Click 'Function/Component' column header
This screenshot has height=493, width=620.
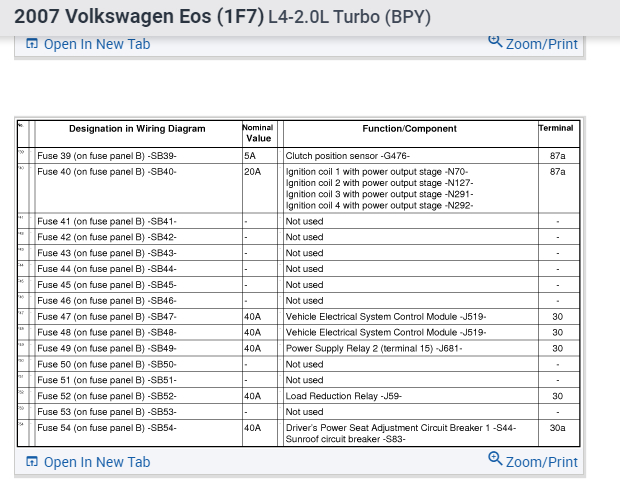(410, 128)
